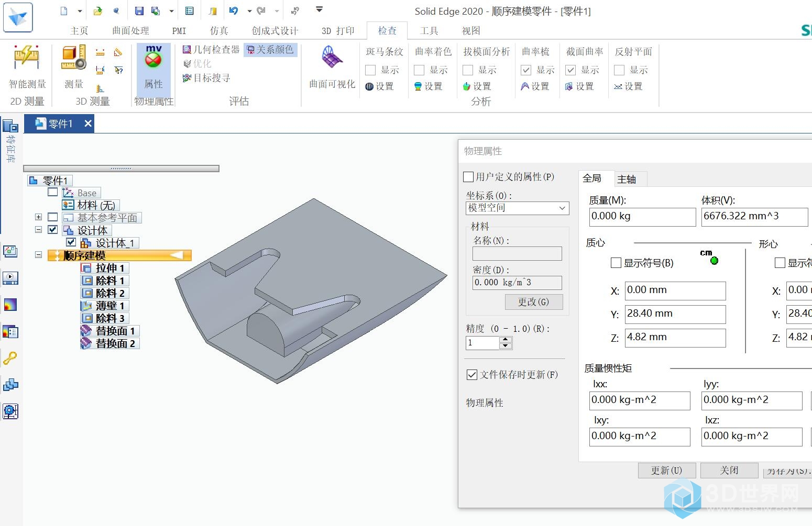812x526 pixels.
Task: Toggle 关系颜色 relationship colors
Action: [x=270, y=50]
